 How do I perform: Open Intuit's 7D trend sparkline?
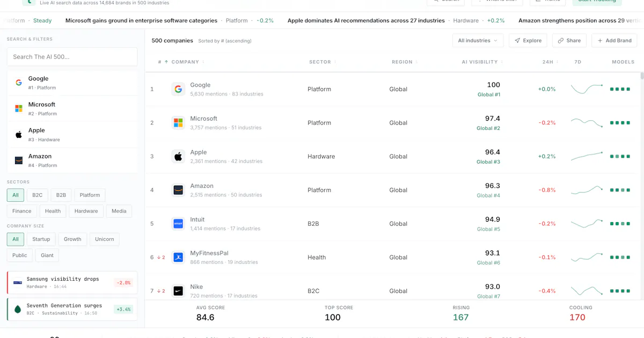pyautogui.click(x=587, y=224)
